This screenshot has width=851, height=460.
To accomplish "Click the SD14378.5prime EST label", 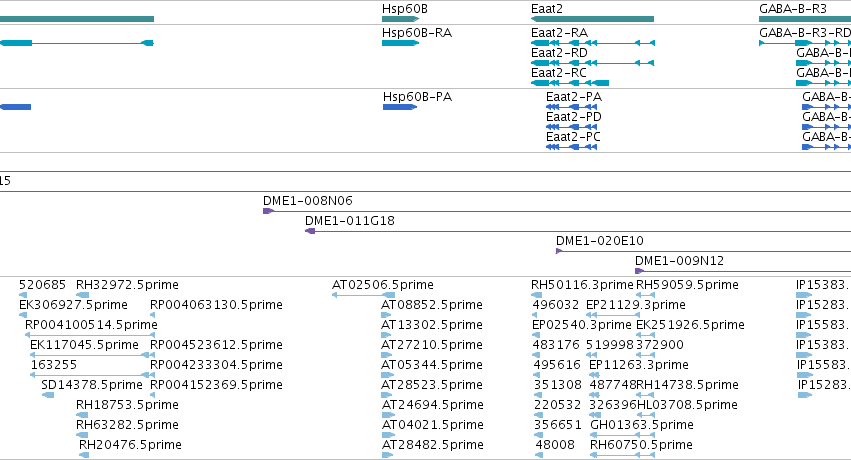I will point(92,385).
